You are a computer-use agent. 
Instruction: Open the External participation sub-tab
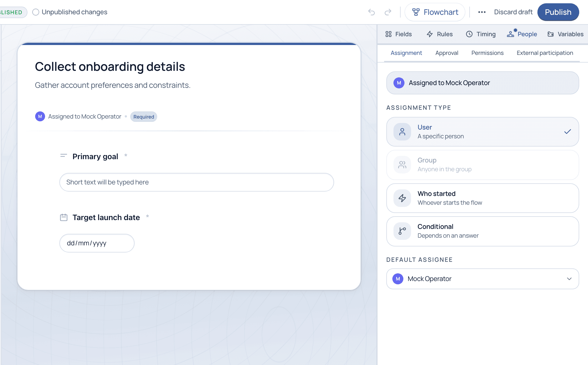coord(545,53)
